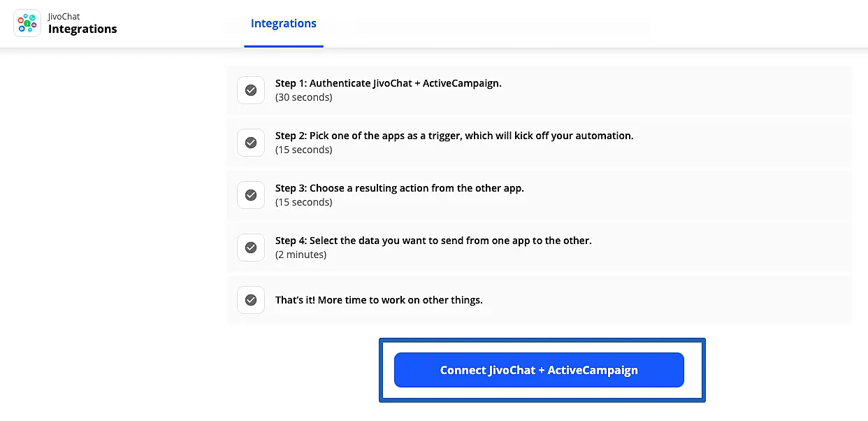Click the JivoChat Integrations header title
Image resolution: width=868 pixels, height=421 pixels.
82,29
